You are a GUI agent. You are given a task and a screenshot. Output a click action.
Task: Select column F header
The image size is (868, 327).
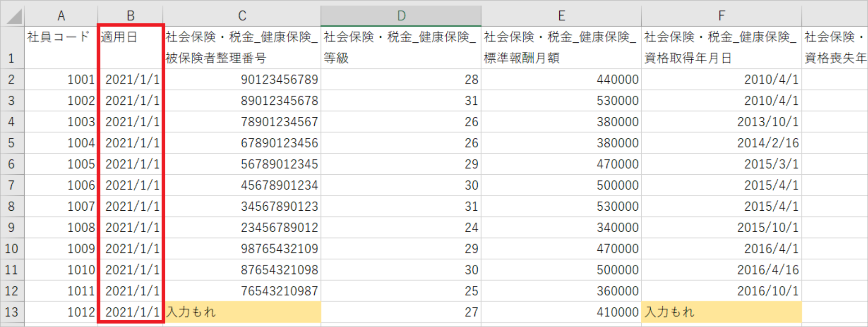(721, 16)
